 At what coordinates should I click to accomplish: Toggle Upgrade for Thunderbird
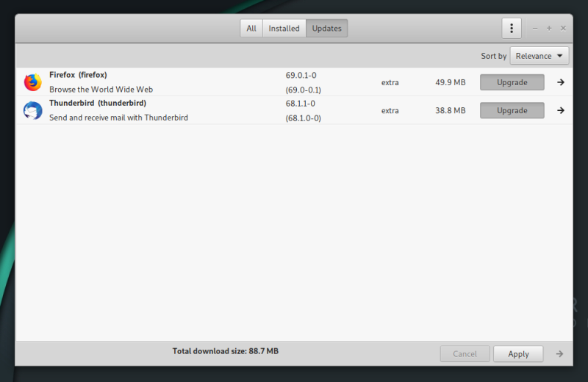tap(512, 110)
